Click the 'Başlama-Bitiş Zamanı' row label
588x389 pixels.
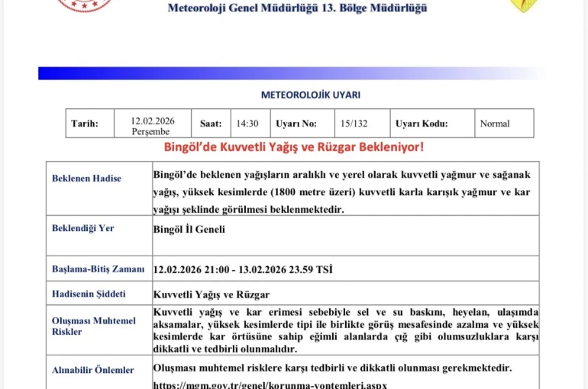[x=99, y=268]
